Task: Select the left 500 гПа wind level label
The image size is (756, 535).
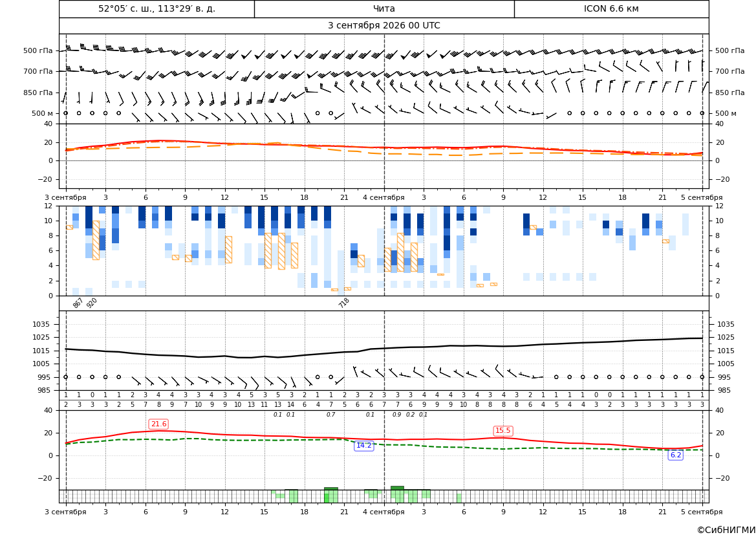Action: [x=38, y=50]
